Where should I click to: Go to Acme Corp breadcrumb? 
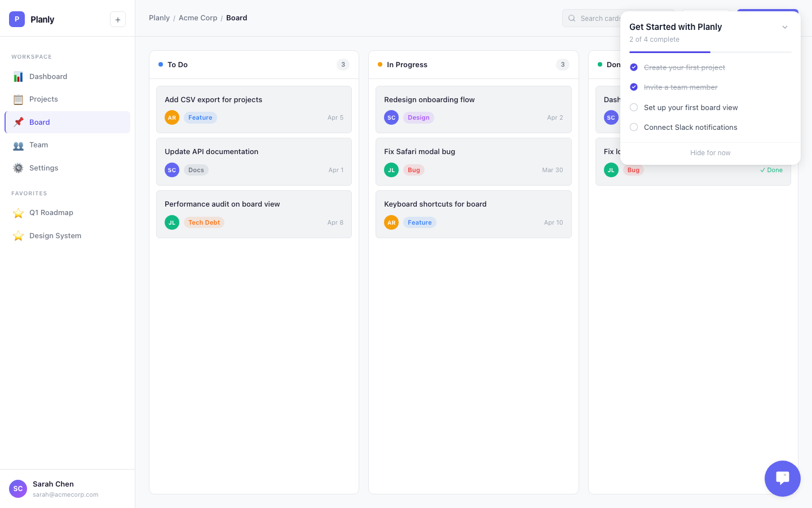[x=198, y=18]
